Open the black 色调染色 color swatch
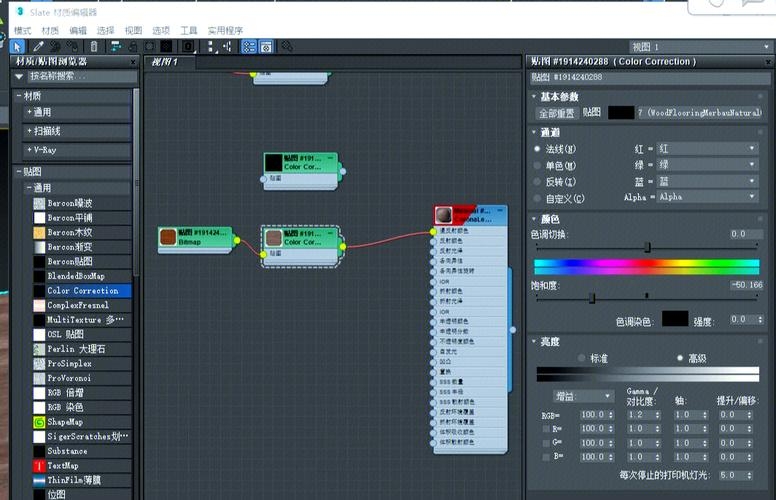The height and width of the screenshot is (500, 776). click(675, 319)
